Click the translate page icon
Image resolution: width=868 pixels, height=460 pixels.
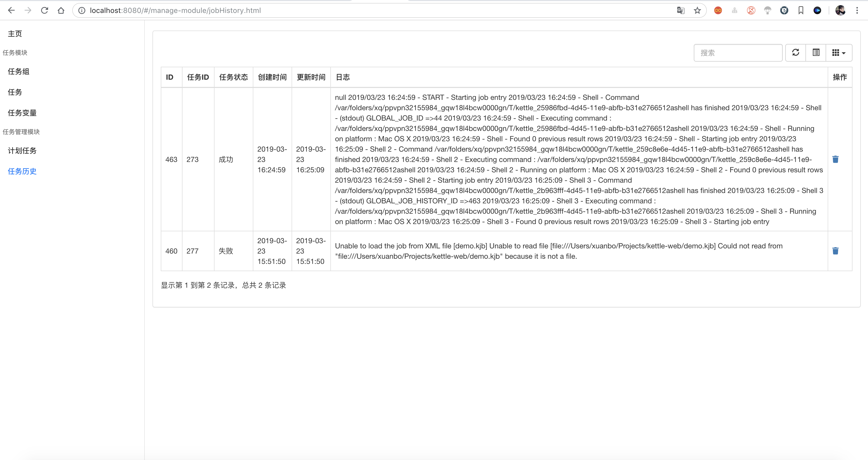(x=680, y=10)
